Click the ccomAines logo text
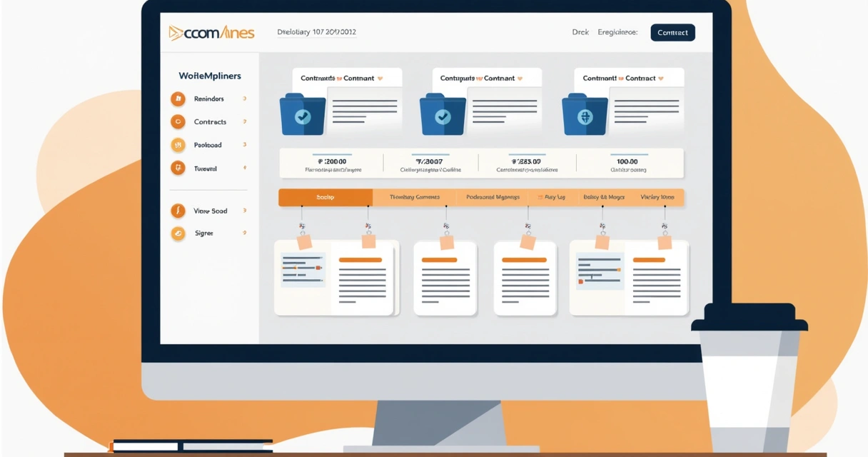 pos(219,33)
